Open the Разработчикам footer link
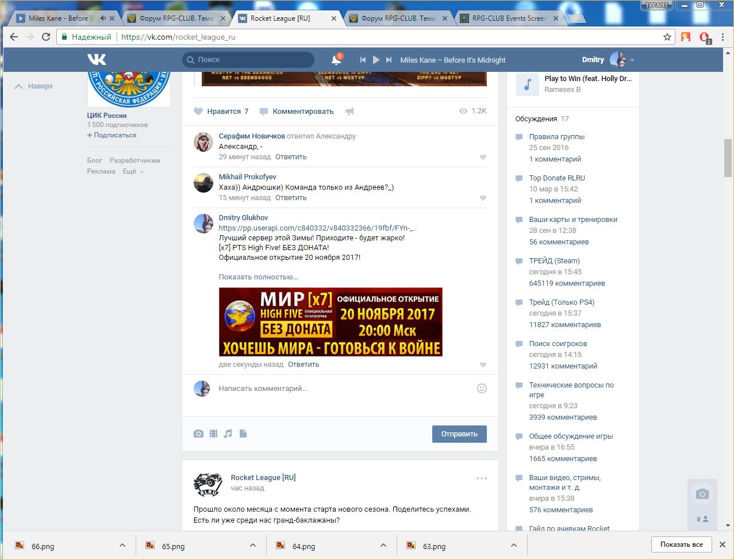The height and width of the screenshot is (560, 734). 135,160
